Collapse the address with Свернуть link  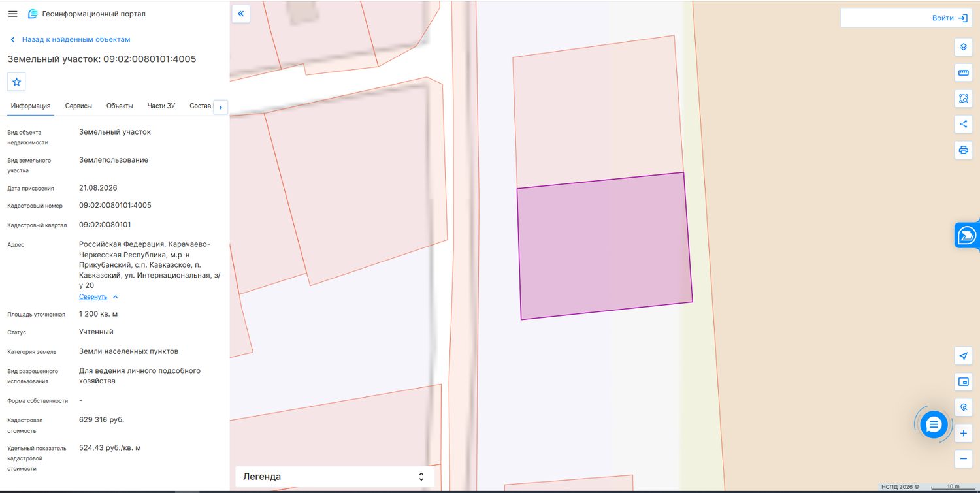click(99, 296)
